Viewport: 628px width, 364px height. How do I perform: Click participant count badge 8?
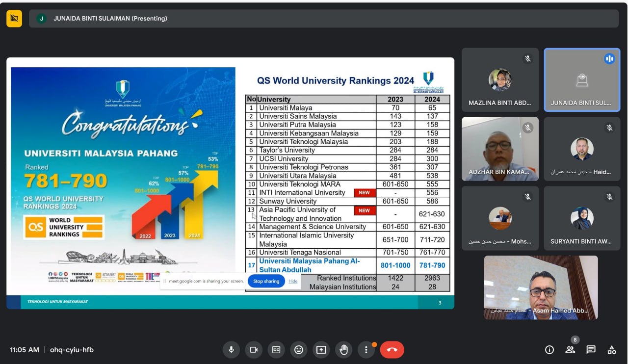575,340
